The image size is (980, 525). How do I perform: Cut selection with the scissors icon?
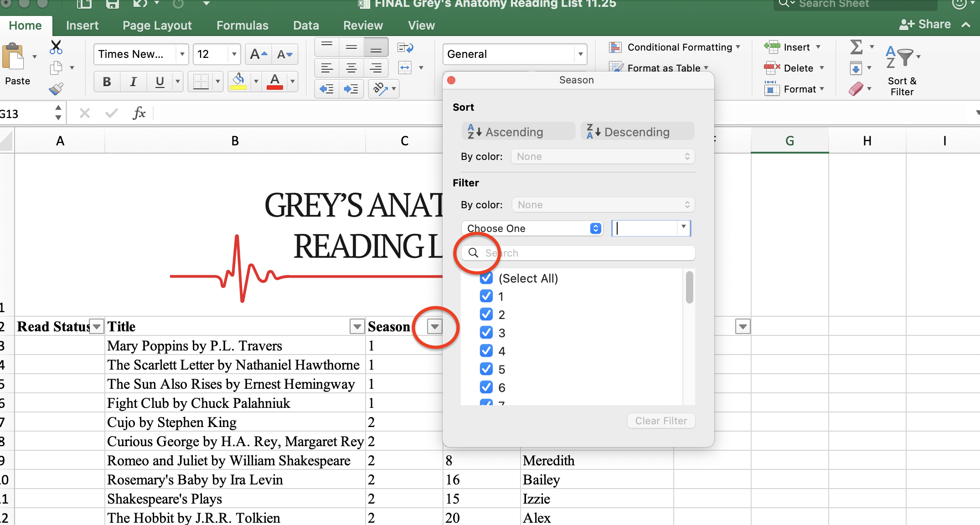point(56,47)
